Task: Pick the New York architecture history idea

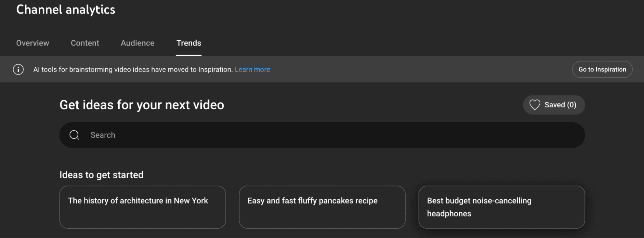Action: click(142, 207)
